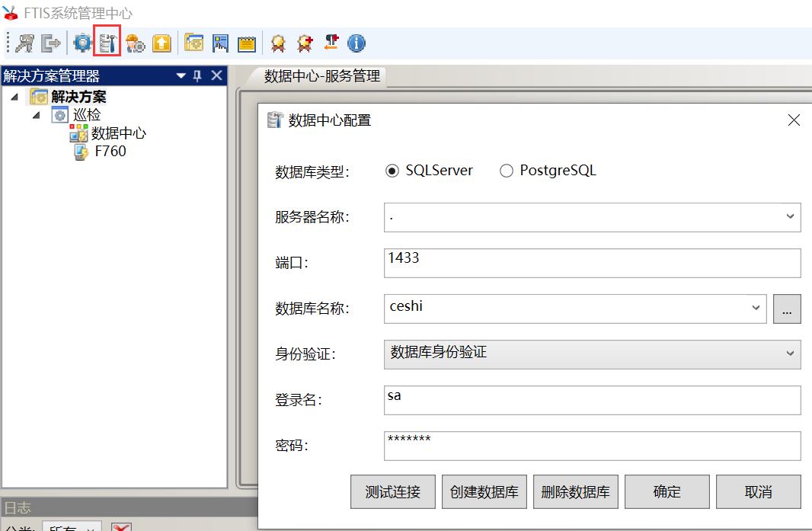Open the 身份验证 dropdown list

point(789,353)
